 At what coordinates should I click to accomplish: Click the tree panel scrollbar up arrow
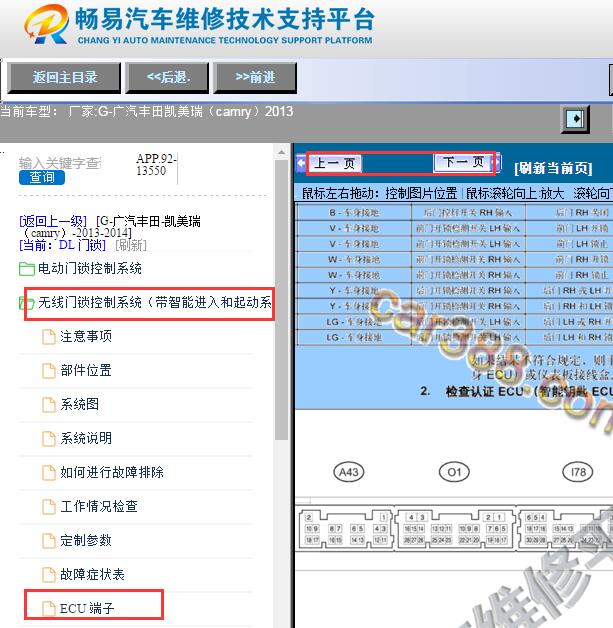tap(281, 152)
